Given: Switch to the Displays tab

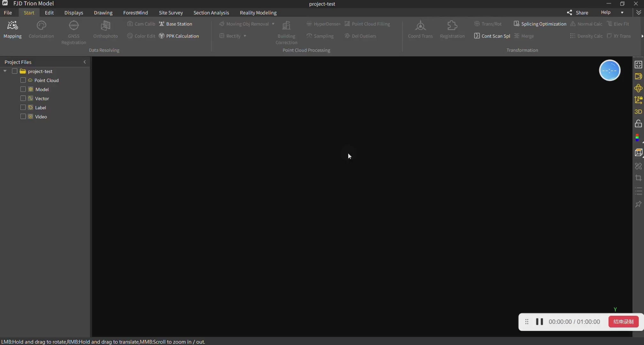Looking at the screenshot, I should (74, 13).
